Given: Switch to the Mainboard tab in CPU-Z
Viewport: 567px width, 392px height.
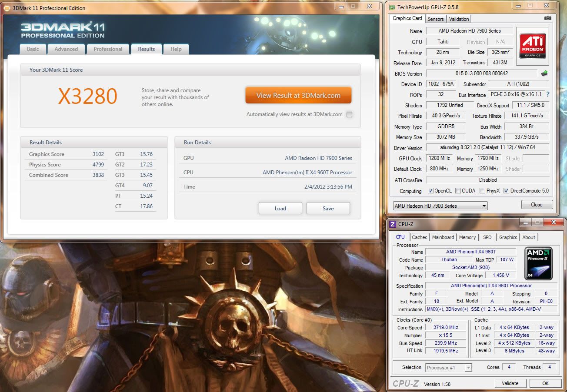Looking at the screenshot, I should click(443, 237).
